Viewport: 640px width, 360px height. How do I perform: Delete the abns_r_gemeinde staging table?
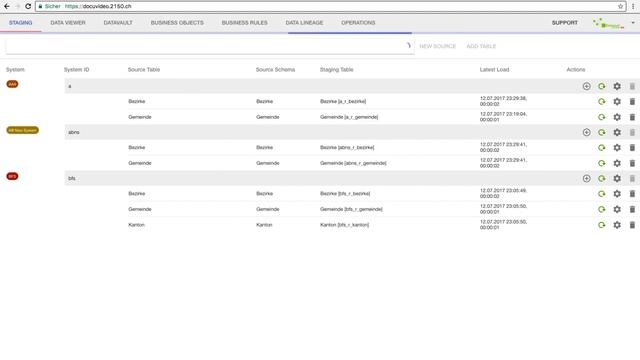click(x=632, y=163)
